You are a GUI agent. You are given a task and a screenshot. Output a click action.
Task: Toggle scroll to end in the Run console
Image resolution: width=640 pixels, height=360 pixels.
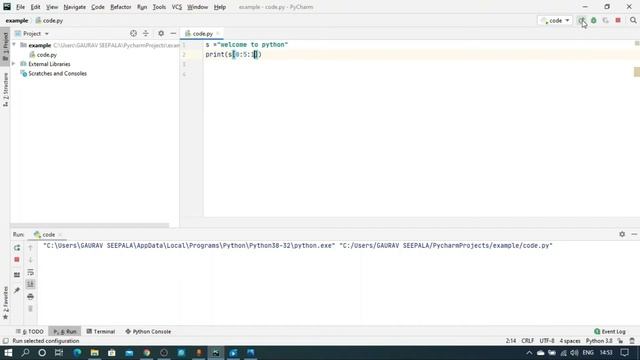[x=30, y=284]
